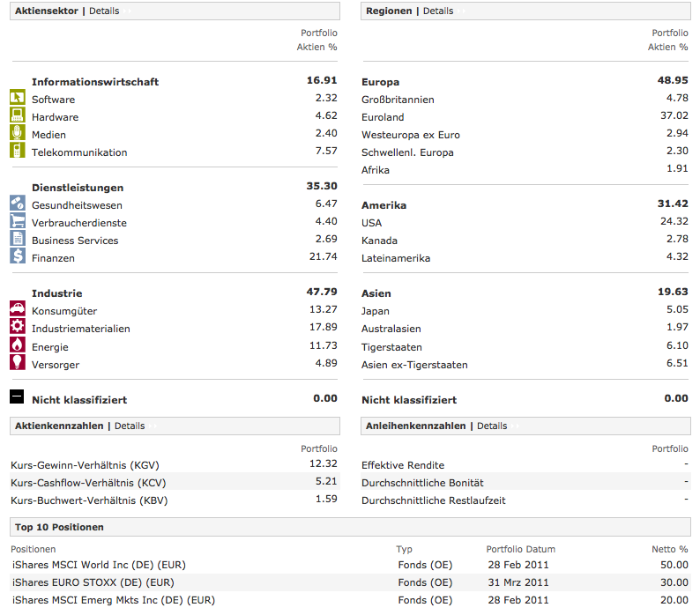
Task: Open Details next to Aktienkennzahlen
Action: click(130, 426)
